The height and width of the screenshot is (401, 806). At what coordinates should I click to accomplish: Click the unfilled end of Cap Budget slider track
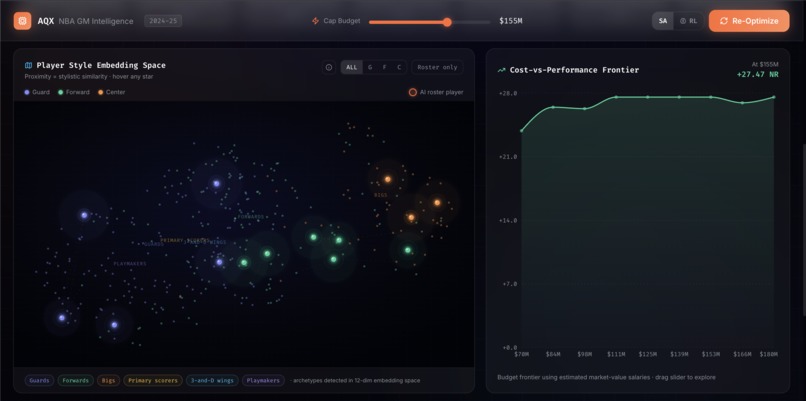tap(487, 22)
